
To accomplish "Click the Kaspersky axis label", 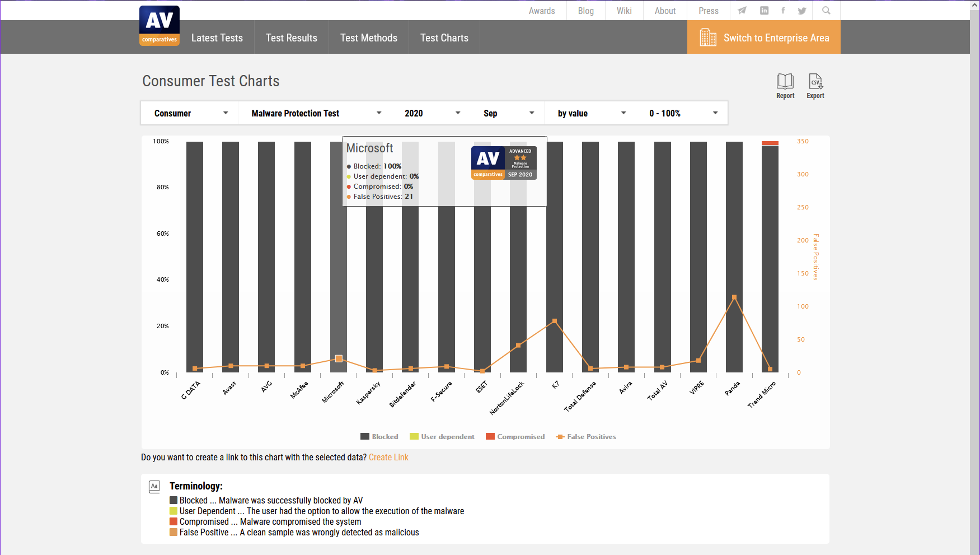I will [x=368, y=393].
